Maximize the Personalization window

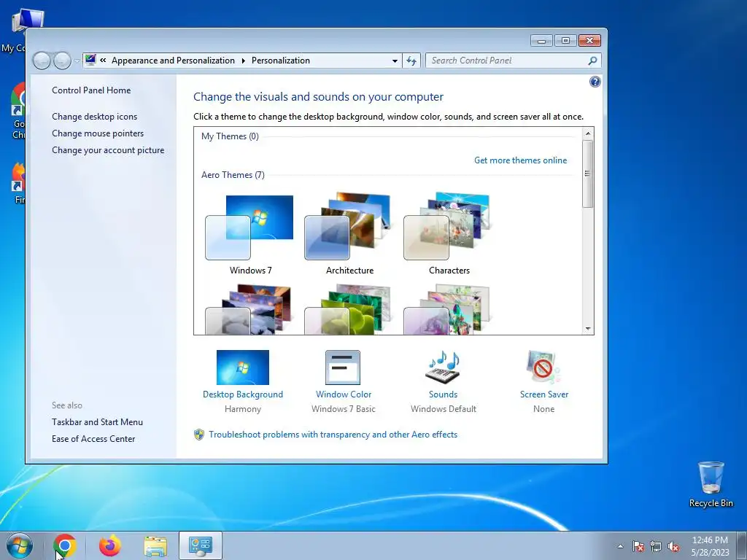click(x=565, y=41)
